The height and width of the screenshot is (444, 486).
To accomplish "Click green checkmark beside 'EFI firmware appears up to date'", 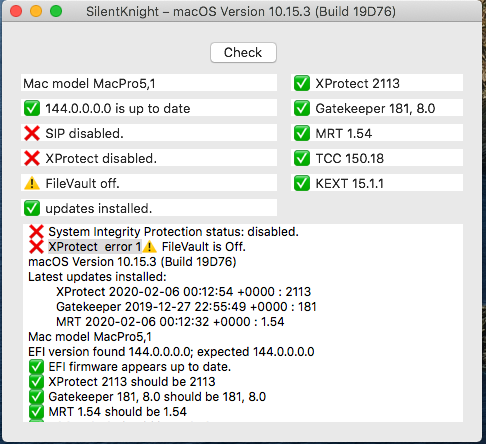I will coord(36,367).
